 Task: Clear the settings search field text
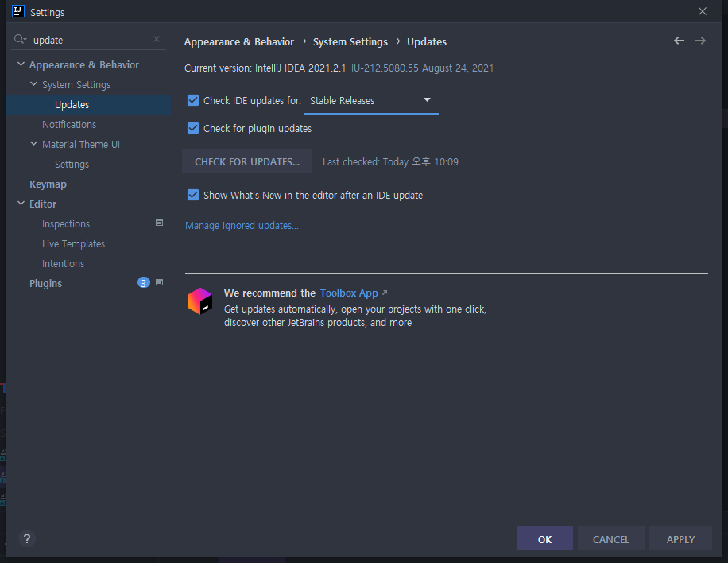coord(157,40)
